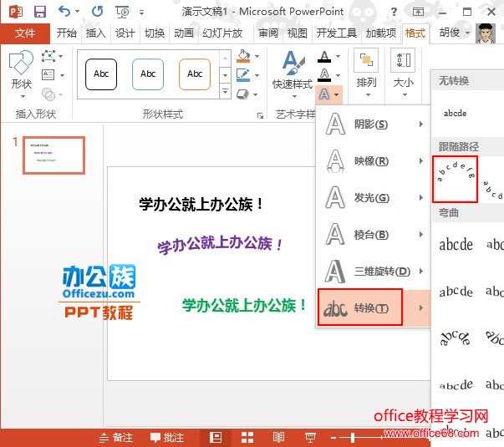Image resolution: width=504 pixels, height=447 pixels.
Task: Click the zoom slider handle
Action: (353, 437)
